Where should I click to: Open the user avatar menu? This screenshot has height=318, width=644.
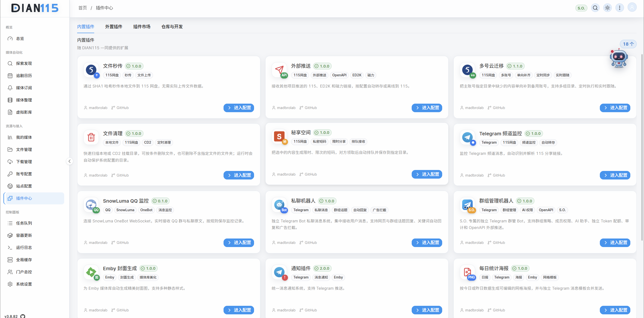point(632,7)
